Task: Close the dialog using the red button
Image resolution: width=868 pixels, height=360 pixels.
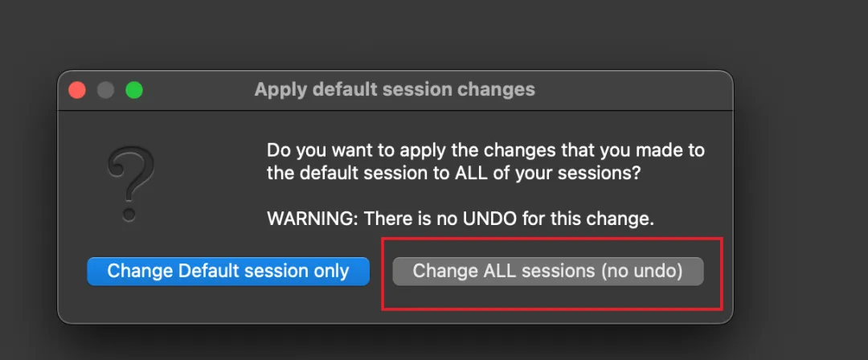Action: pos(77,90)
